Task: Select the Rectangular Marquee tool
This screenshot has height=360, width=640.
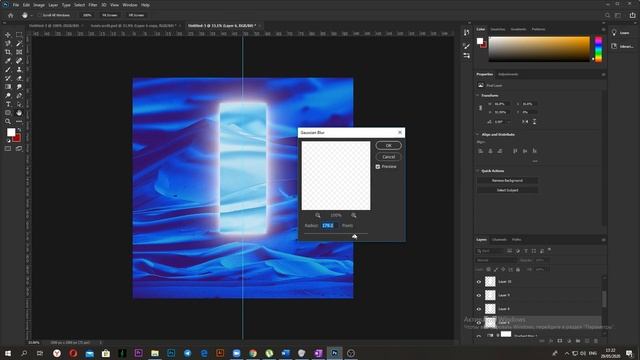Action: (x=19, y=35)
